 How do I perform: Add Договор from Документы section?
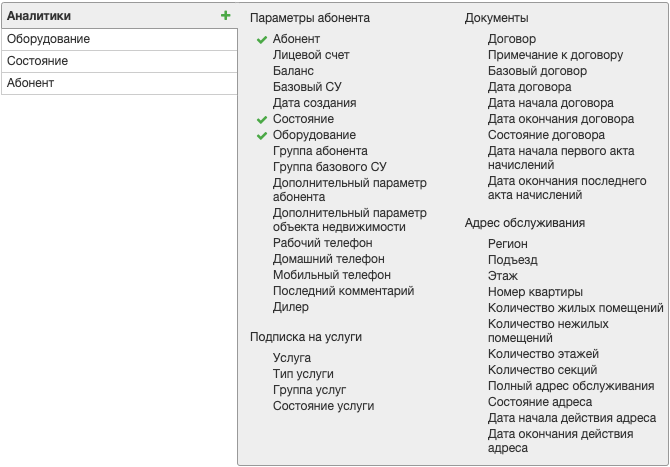click(511, 39)
